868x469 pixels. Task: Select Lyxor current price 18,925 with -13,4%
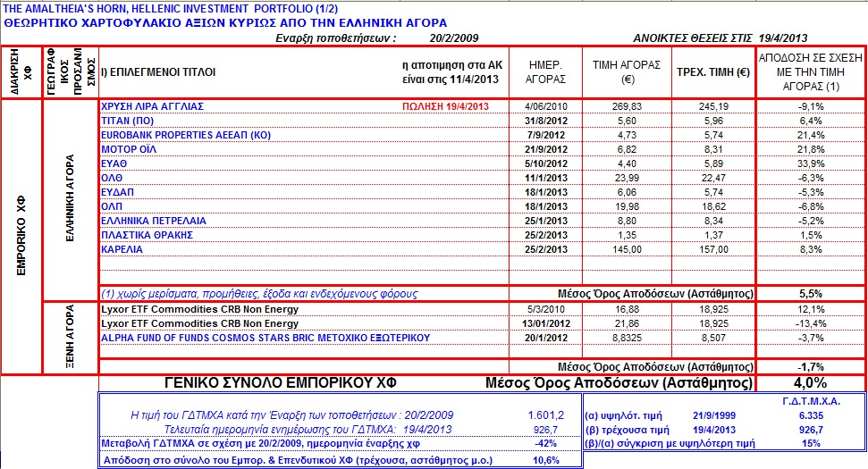(x=713, y=323)
